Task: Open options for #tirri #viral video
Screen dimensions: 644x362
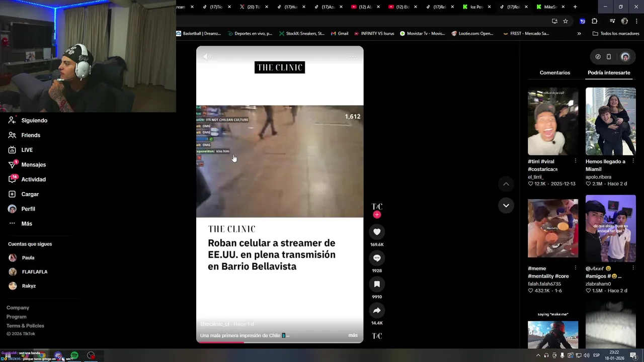Action: coord(576,161)
